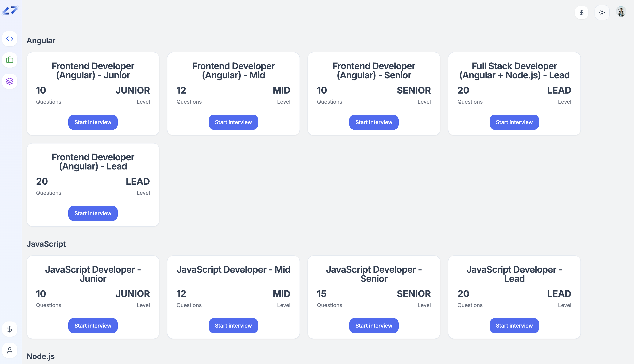Start the JavaScript Developer Lead interview
Image resolution: width=634 pixels, height=364 pixels.
click(514, 325)
